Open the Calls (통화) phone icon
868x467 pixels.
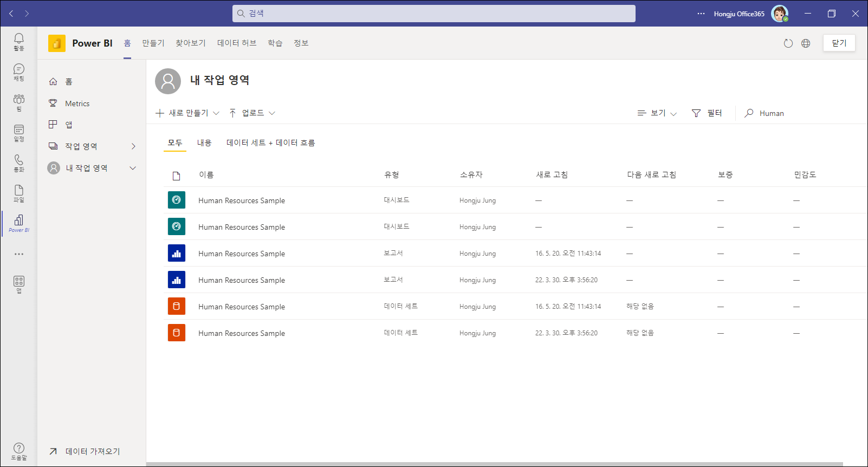point(19,163)
